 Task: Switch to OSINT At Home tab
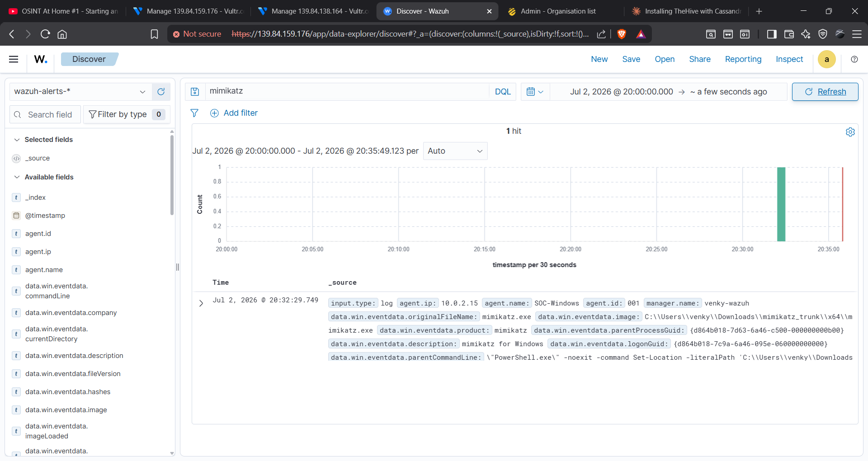[x=63, y=11]
